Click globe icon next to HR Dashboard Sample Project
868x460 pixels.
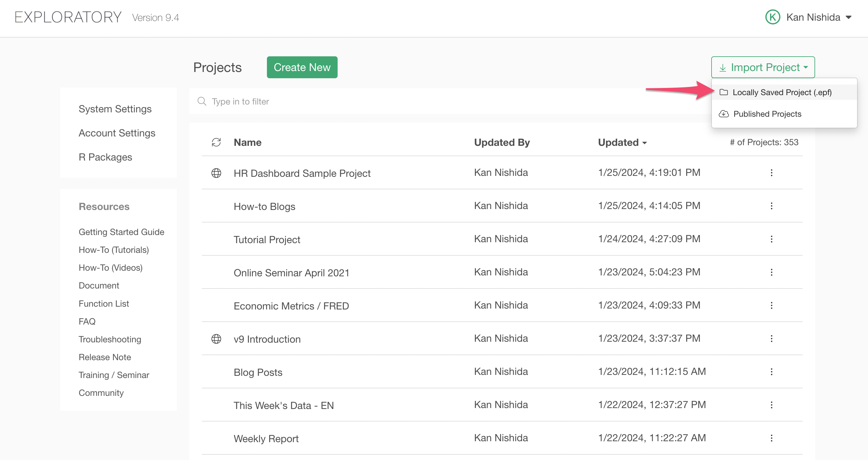pyautogui.click(x=216, y=173)
